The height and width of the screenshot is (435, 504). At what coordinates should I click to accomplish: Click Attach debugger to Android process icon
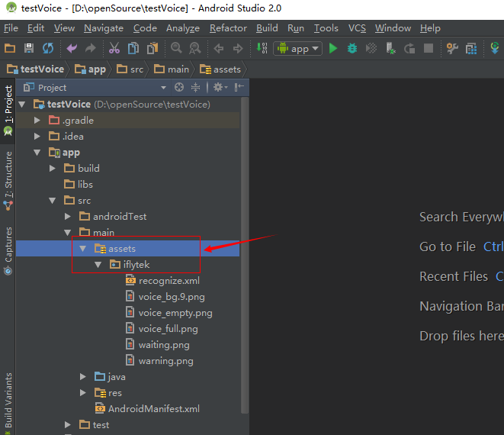tap(390, 48)
